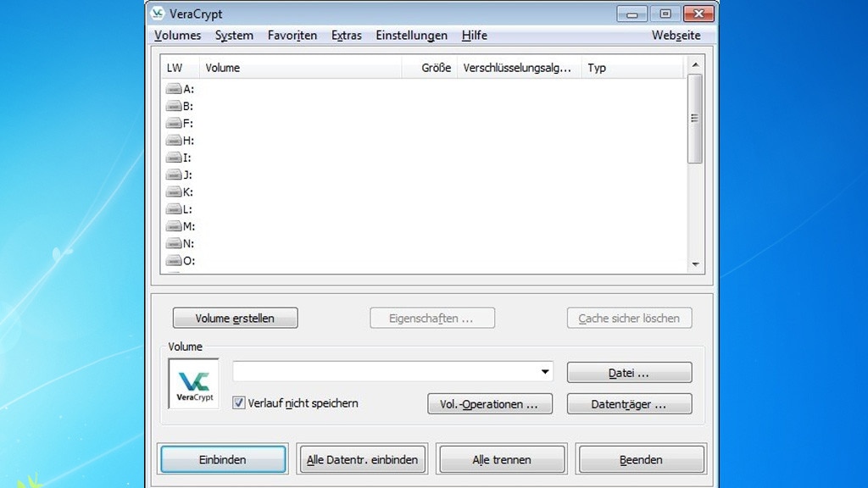Open the volume path dropdown arrow
The height and width of the screenshot is (488, 868).
(x=545, y=372)
